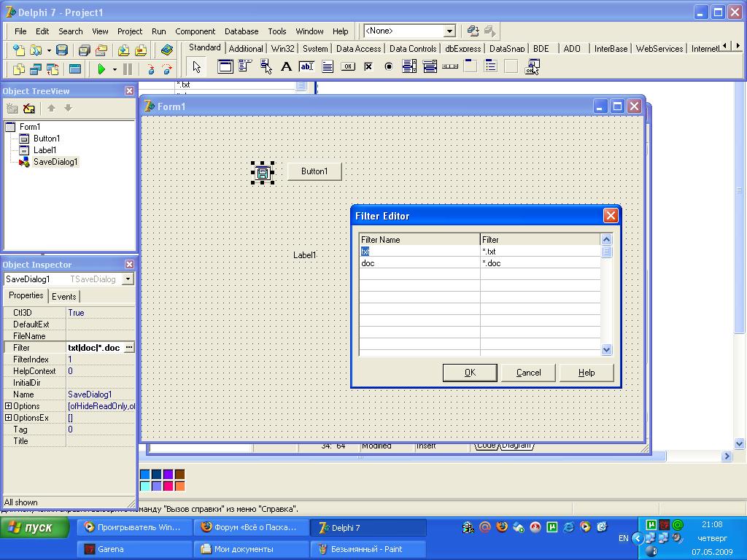This screenshot has height=560, width=747.
Task: Click the Delete icon in Object TreeView
Action: (29, 109)
